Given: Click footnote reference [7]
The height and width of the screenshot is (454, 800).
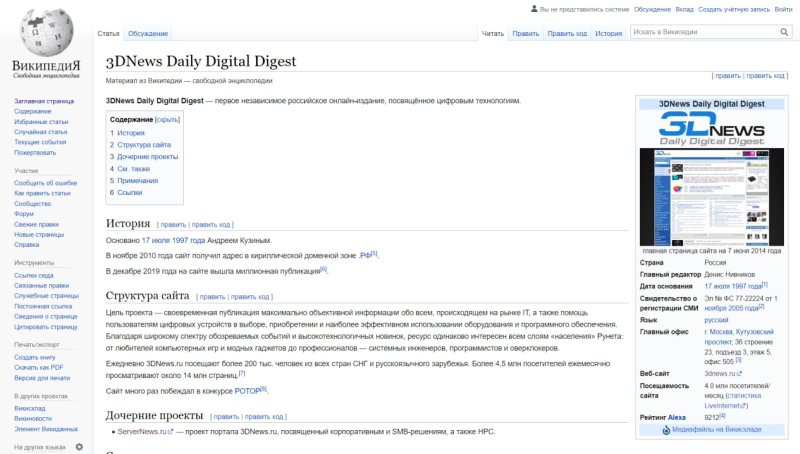Looking at the screenshot, I should pyautogui.click(x=242, y=373).
